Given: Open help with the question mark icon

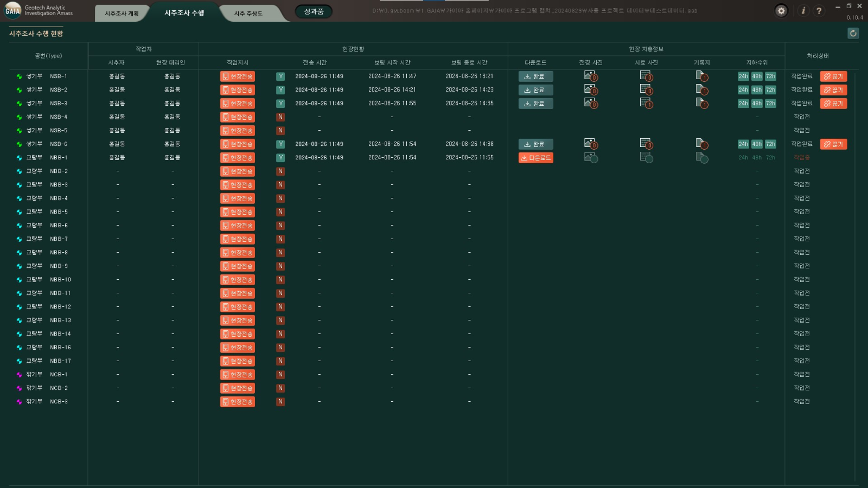Looking at the screenshot, I should click(819, 11).
